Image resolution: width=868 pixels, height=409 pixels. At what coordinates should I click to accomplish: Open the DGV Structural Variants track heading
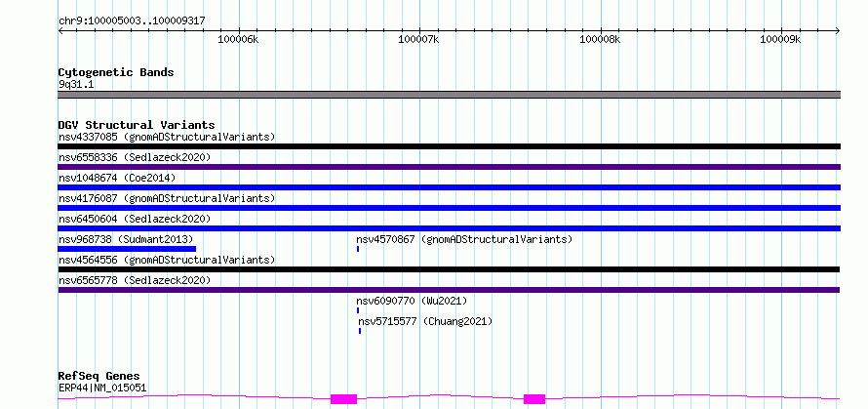tap(137, 125)
